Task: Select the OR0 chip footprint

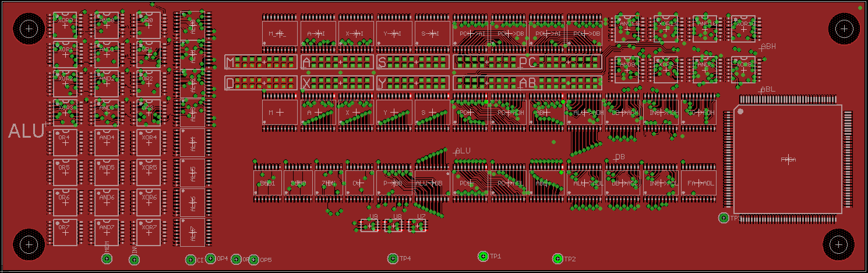Action: tap(149, 26)
